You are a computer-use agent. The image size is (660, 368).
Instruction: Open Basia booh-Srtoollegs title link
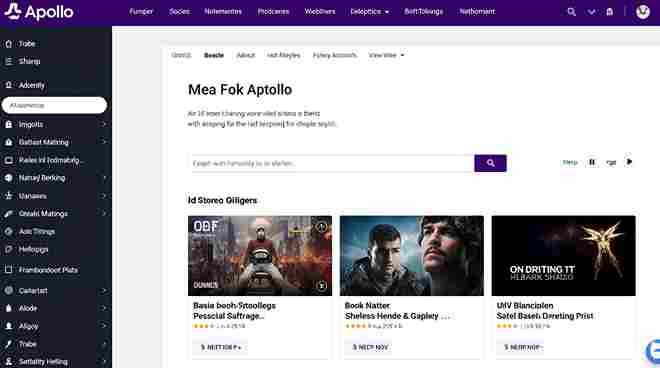(x=234, y=311)
